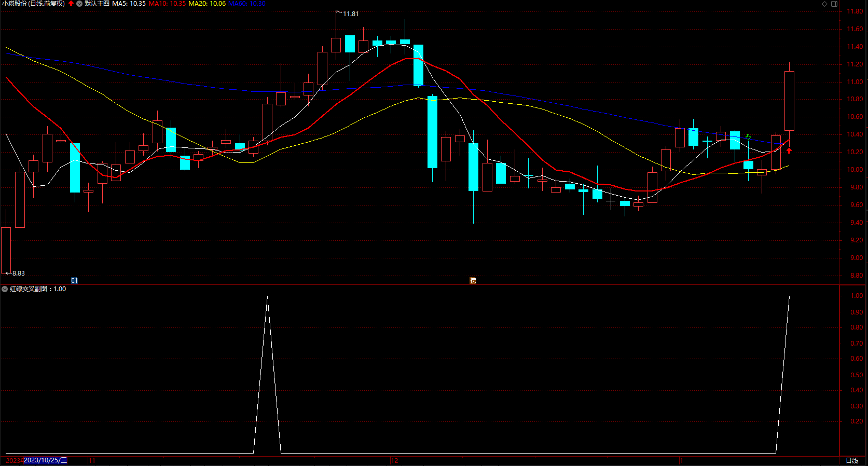Click the 财 financial marker on chart

pos(74,280)
